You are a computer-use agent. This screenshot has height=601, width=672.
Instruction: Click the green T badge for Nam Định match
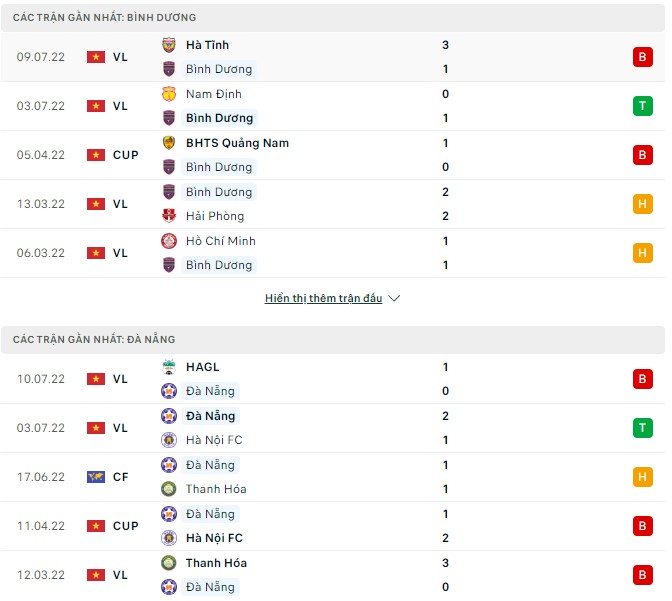click(642, 106)
